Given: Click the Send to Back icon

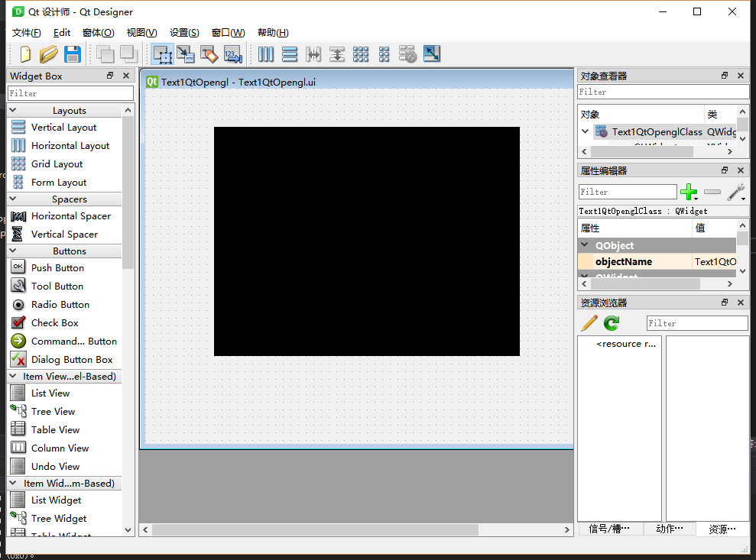Looking at the screenshot, I should [105, 54].
